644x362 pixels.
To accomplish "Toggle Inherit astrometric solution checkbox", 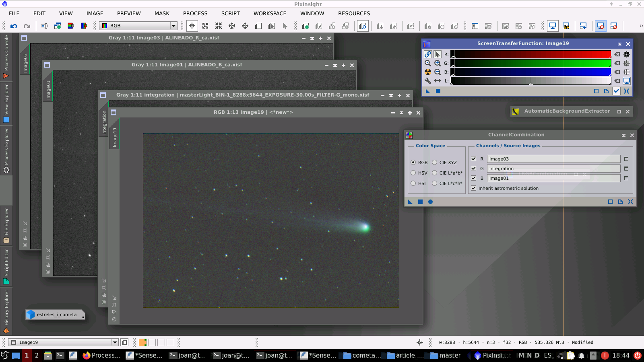I will pos(473,188).
